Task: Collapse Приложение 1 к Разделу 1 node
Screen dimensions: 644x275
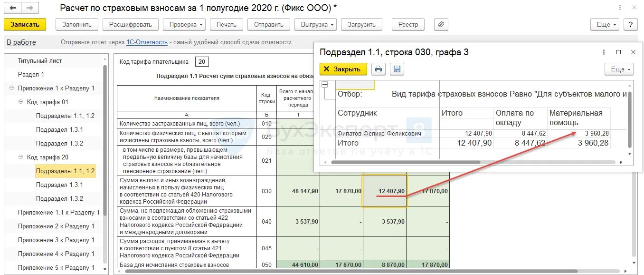Action: (11, 88)
